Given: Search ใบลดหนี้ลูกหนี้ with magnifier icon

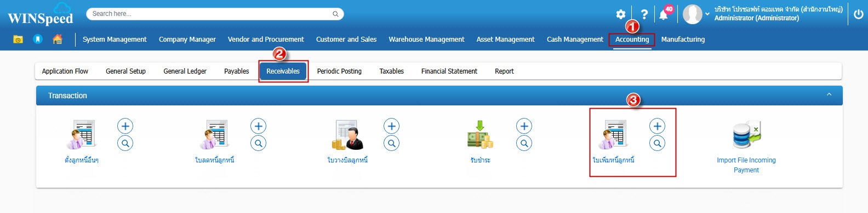Looking at the screenshot, I should [x=259, y=143].
